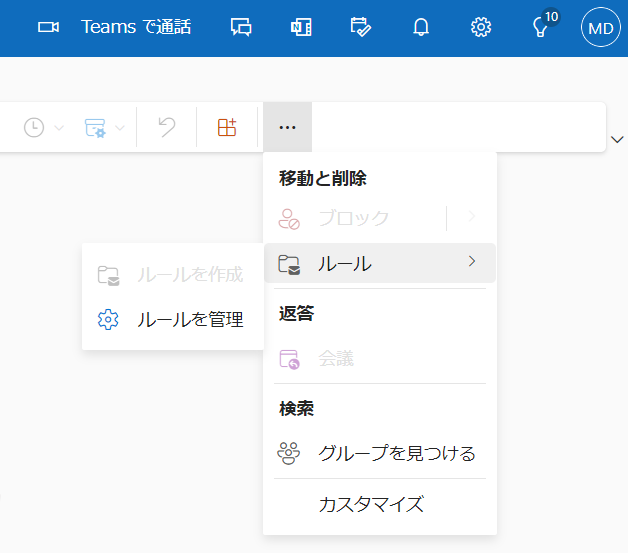Click the undo arrow icon
Screen dimensions: 628x553
click(x=167, y=127)
